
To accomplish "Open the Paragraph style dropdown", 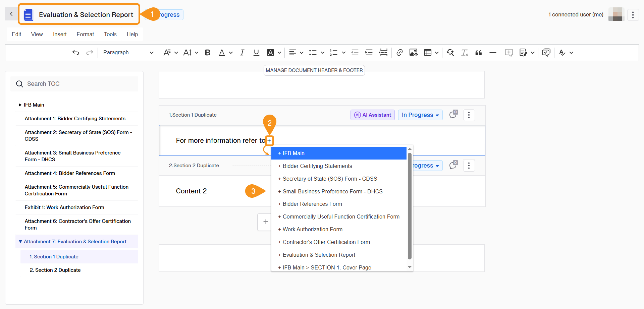I will point(128,52).
